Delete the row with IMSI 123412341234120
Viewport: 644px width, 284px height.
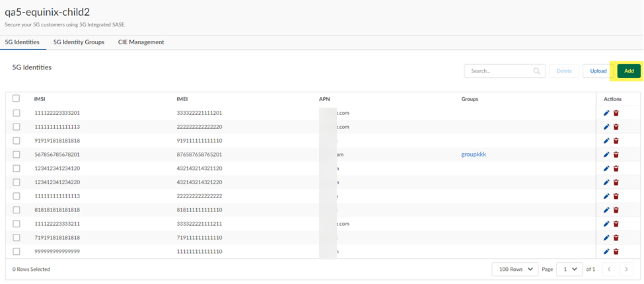(616, 168)
